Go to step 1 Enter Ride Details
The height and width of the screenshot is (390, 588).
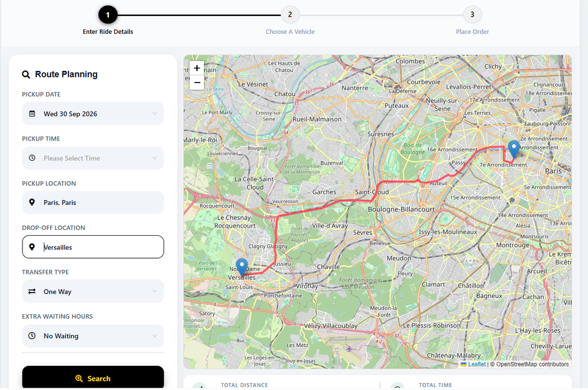(x=108, y=15)
